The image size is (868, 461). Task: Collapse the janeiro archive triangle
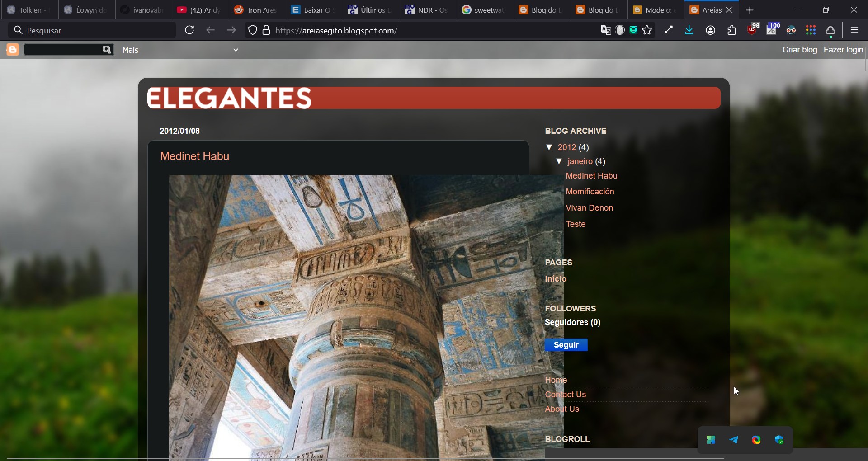pyautogui.click(x=559, y=161)
